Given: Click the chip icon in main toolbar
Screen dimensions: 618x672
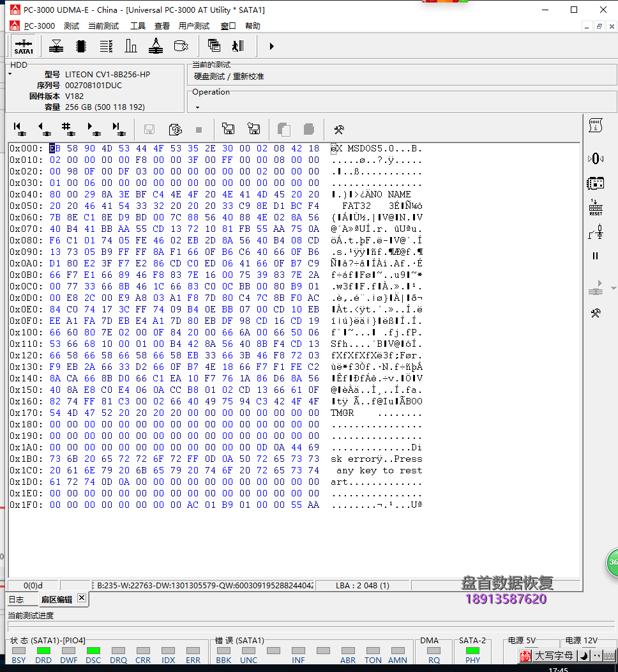Looking at the screenshot, I should point(81,46).
